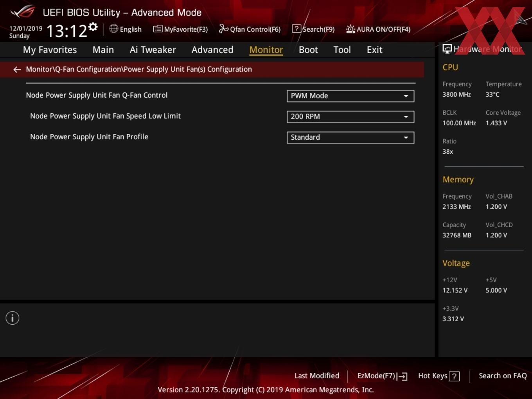Open Fan Profile Standard dropdown
This screenshot has height=399, width=532.
pos(350,137)
